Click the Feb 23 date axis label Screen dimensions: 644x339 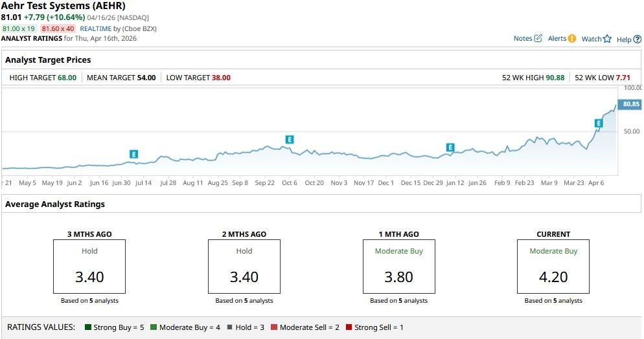[525, 183]
